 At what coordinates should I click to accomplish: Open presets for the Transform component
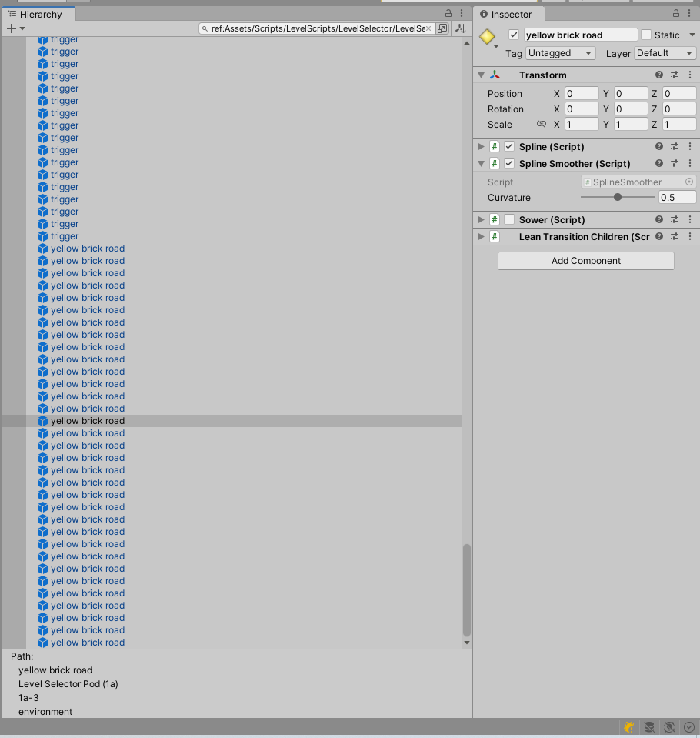[675, 75]
